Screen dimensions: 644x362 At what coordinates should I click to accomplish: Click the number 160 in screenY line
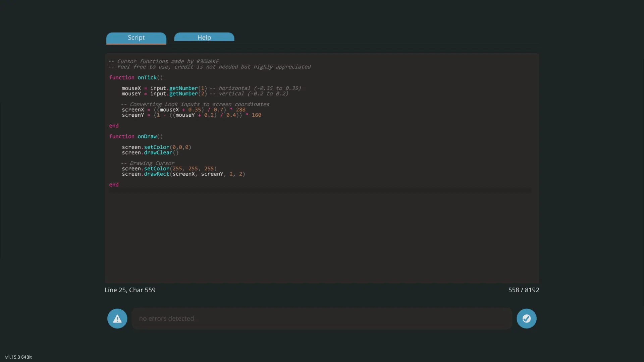click(x=256, y=115)
